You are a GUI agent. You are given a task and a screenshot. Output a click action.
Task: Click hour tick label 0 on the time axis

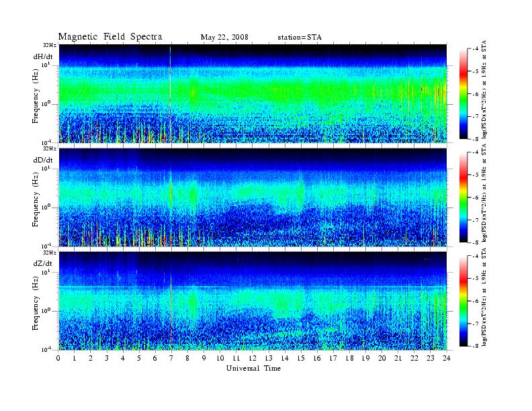[x=58, y=358]
